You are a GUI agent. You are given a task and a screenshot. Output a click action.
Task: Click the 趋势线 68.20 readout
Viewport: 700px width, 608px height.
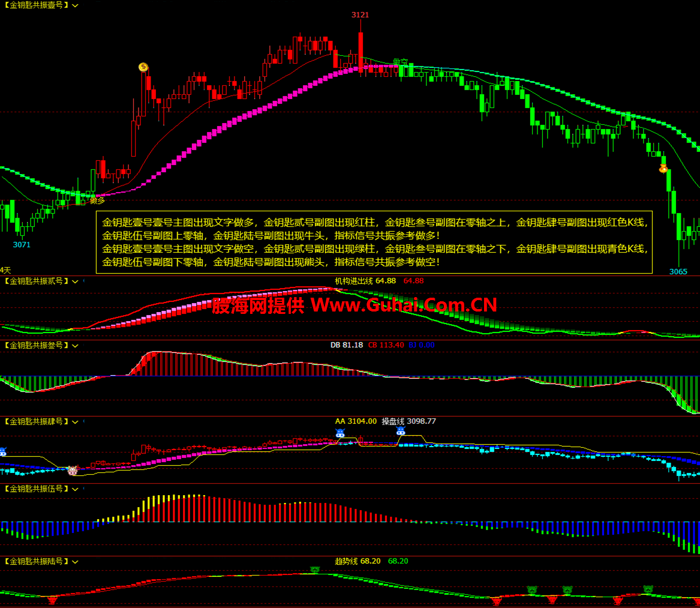pos(357,561)
